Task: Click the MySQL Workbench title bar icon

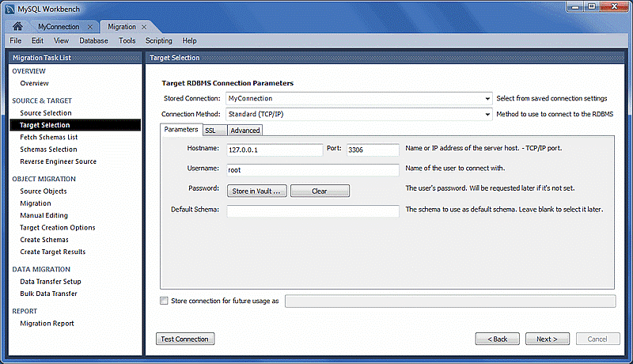Action: click(9, 9)
